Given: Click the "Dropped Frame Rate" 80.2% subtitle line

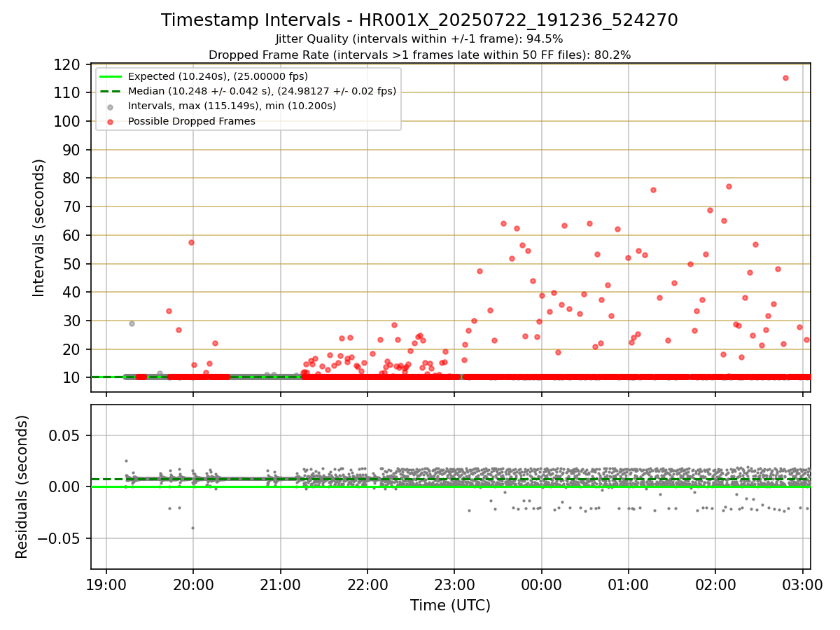Looking at the screenshot, I should (419, 55).
